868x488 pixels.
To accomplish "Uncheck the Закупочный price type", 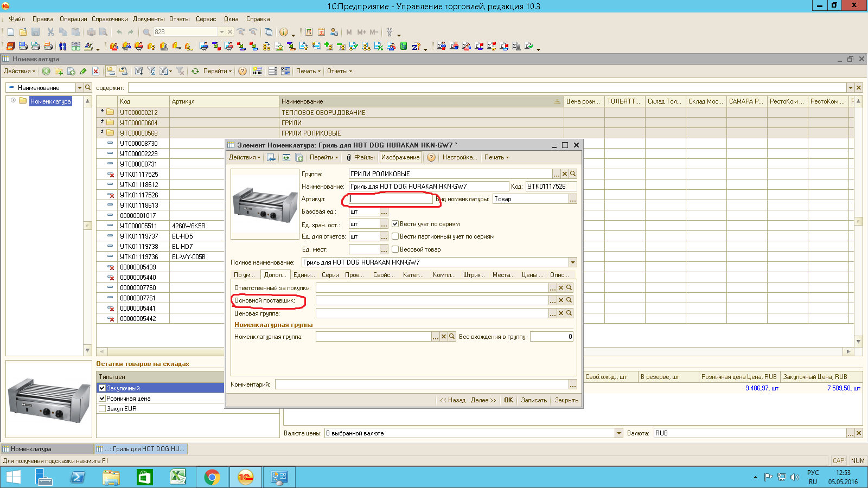I will [102, 388].
